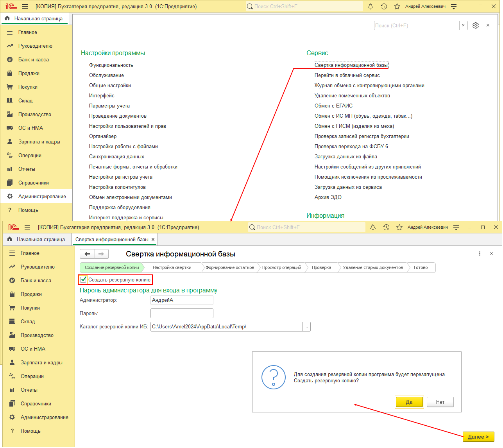Screen dimensions: 503x448
Task: Click the Далее button
Action: 478,437
